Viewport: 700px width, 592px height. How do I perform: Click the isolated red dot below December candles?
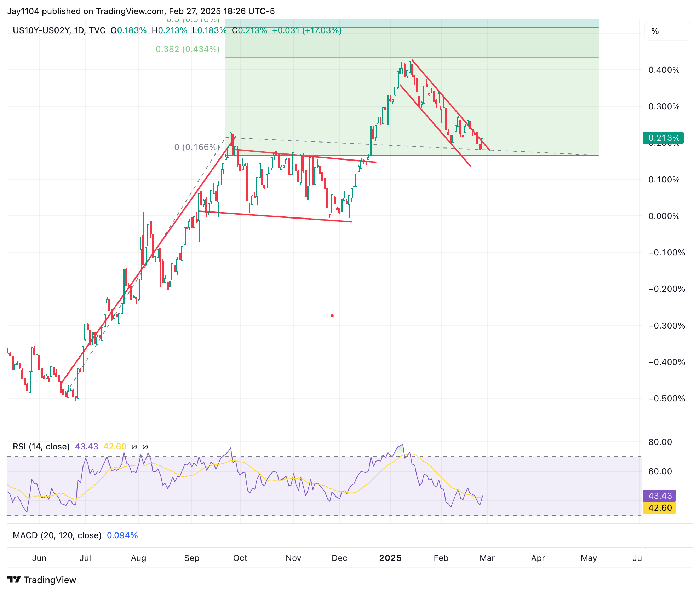[x=332, y=315]
